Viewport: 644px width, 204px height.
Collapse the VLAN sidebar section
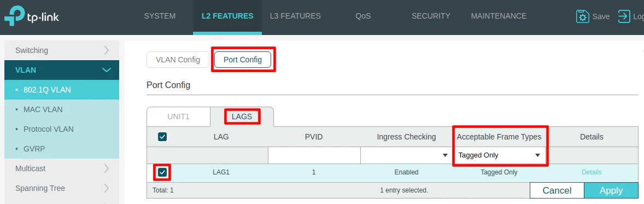point(62,70)
